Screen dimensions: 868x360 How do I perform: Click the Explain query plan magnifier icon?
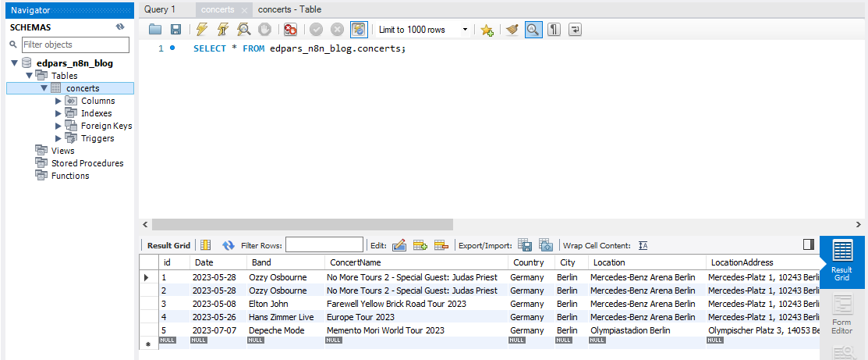point(243,30)
